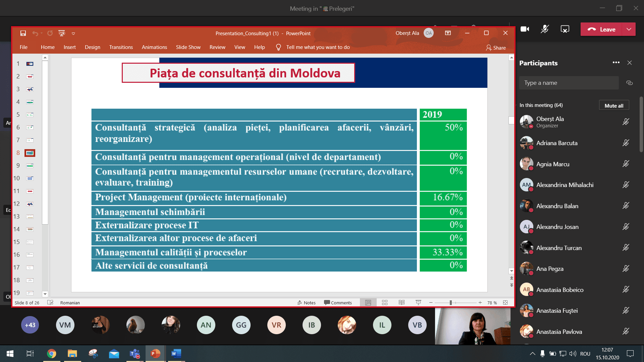Click the spell check status icon
Viewport: 644px width, 362px height.
tap(50, 302)
